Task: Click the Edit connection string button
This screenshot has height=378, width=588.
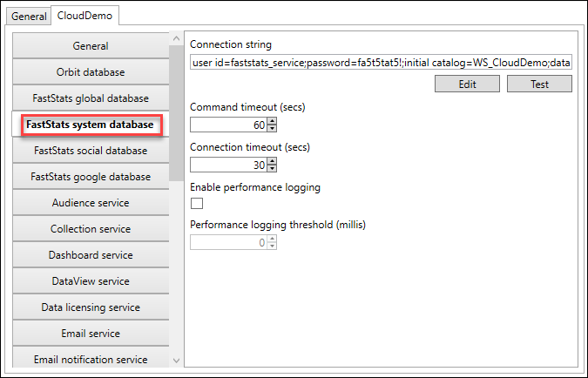Action: (x=467, y=84)
